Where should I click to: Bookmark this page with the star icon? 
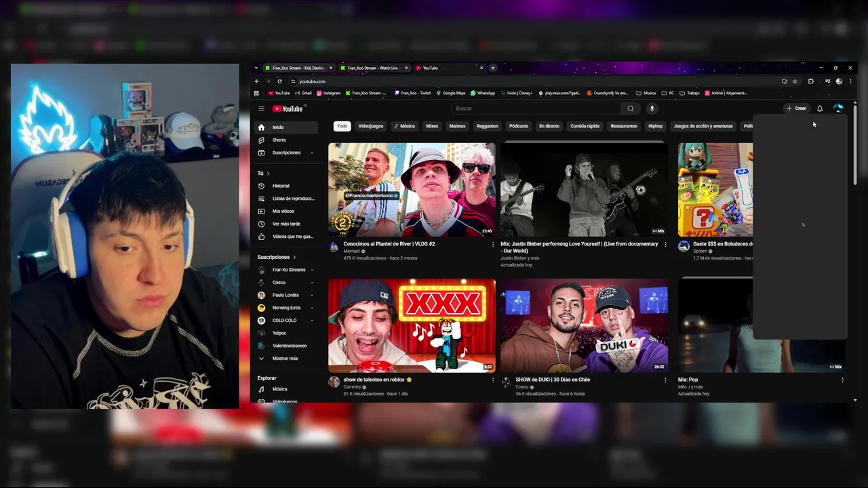coord(795,81)
